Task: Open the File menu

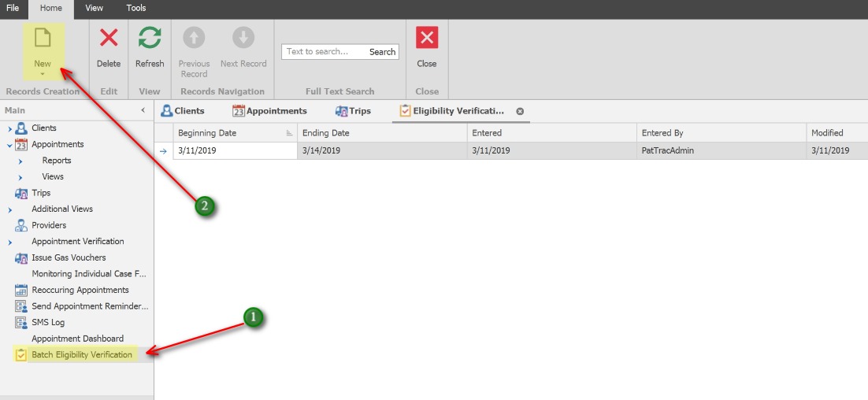Action: [13, 8]
